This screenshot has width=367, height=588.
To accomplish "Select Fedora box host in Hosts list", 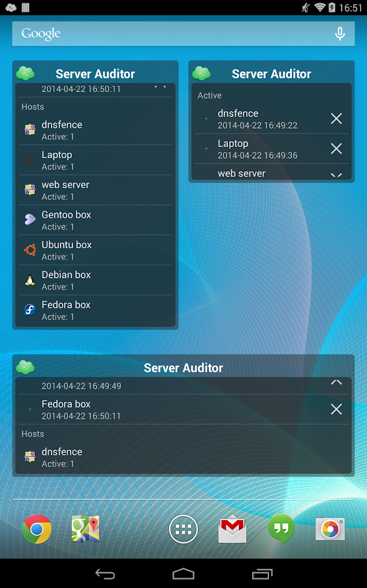I will pos(95,310).
